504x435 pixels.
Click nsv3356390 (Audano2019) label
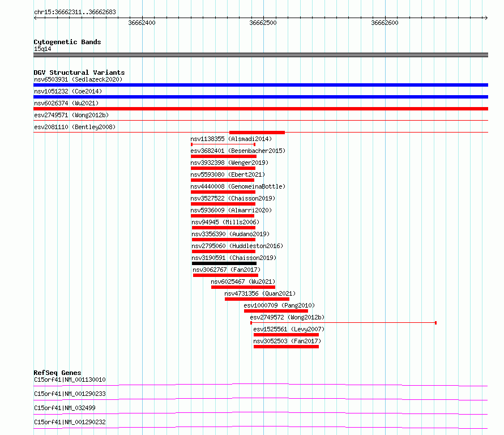tap(230, 234)
